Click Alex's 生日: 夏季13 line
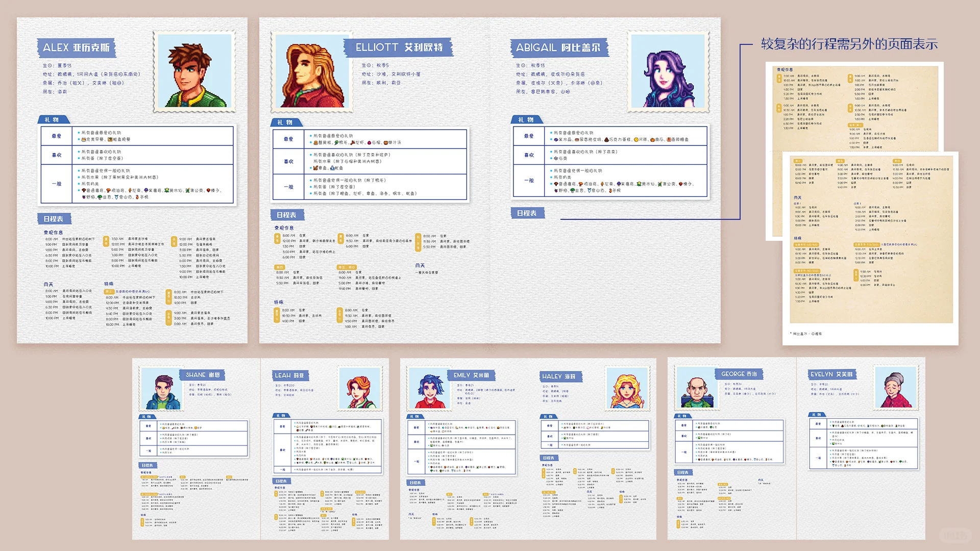The image size is (980, 551). [x=57, y=65]
